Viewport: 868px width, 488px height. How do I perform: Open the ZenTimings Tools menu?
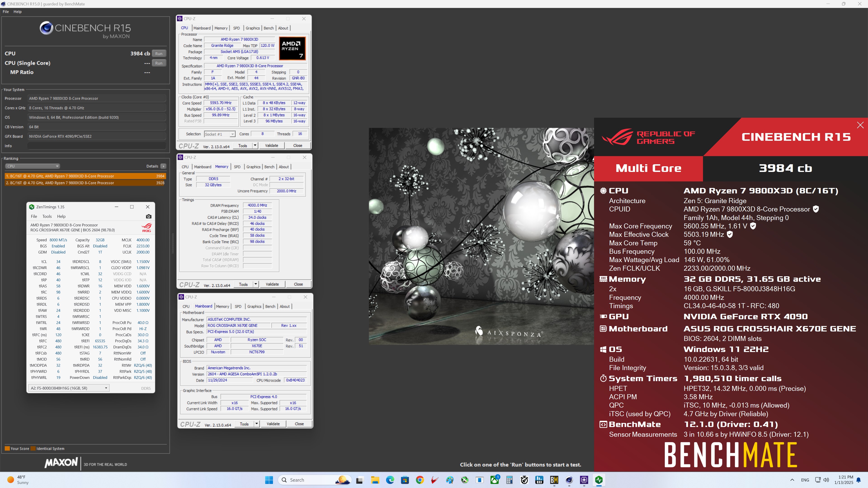coord(47,216)
